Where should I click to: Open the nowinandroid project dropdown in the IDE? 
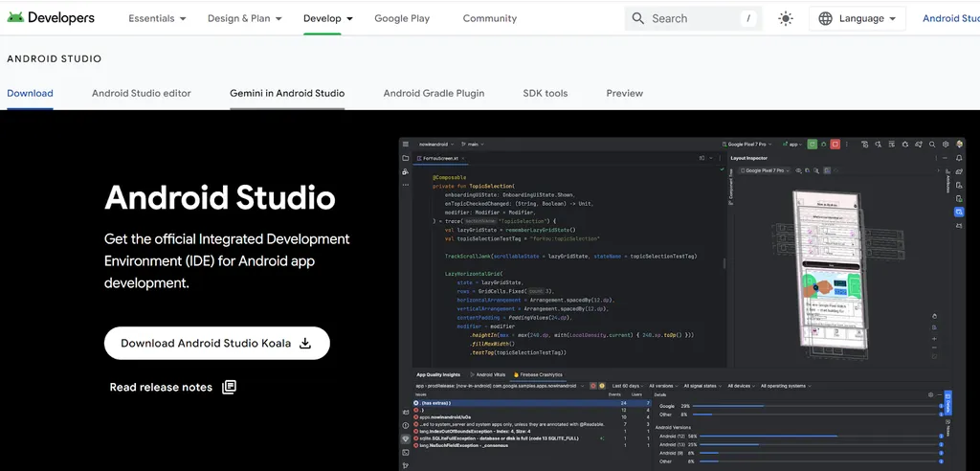(x=436, y=144)
